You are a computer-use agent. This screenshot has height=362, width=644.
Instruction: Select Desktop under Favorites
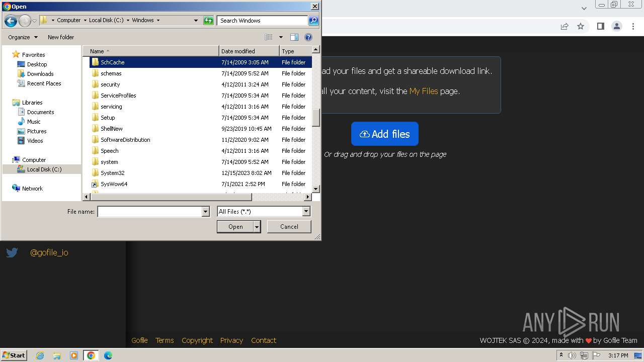coord(37,64)
